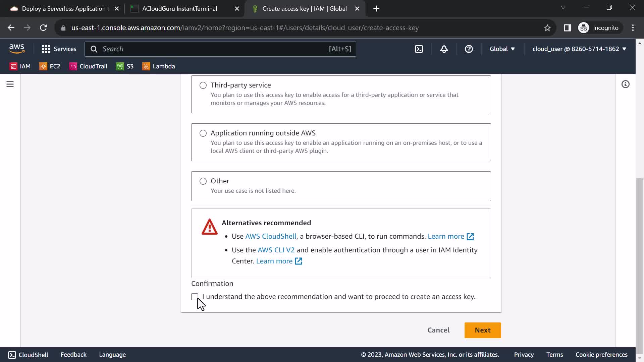Viewport: 644px width, 362px height.
Task: Select Application running outside AWS option
Action: pyautogui.click(x=203, y=133)
